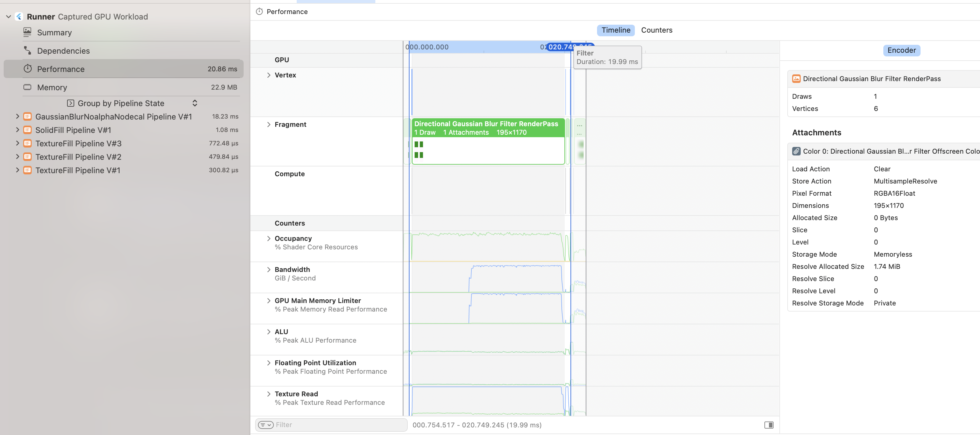
Task: Collapse the Runner Captured GPU Workload tree
Action: pyautogui.click(x=8, y=17)
